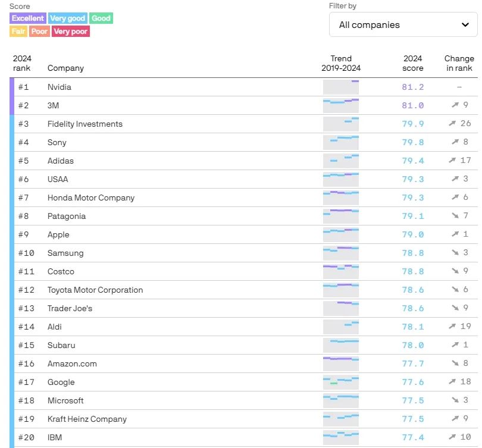Screen dimensions: 482x448
Task: Click Fidelity Investments' upward rank arrow icon
Action: point(452,124)
